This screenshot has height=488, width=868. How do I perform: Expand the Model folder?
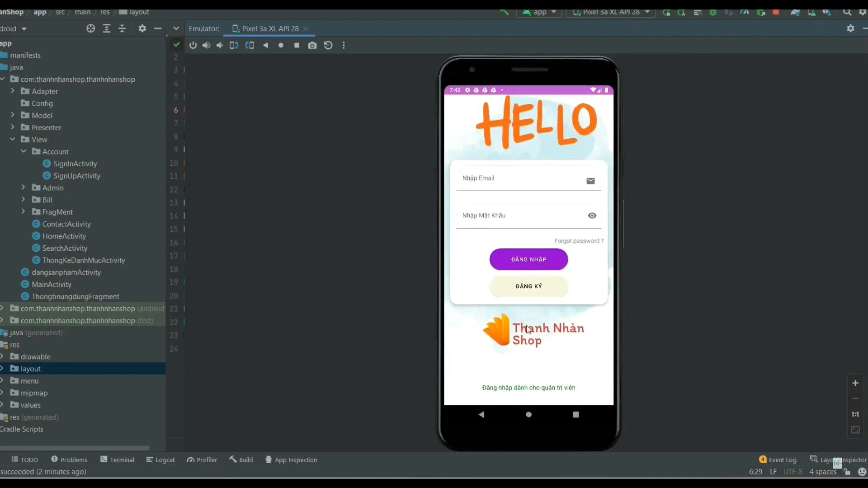13,115
